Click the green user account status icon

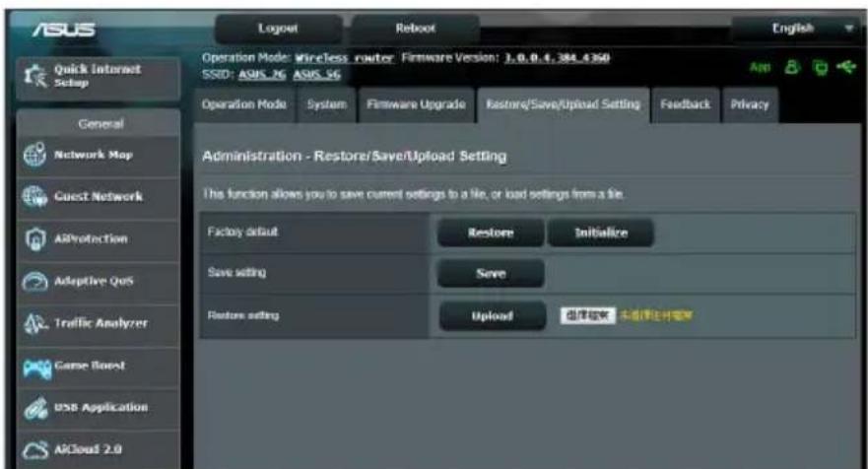(793, 68)
